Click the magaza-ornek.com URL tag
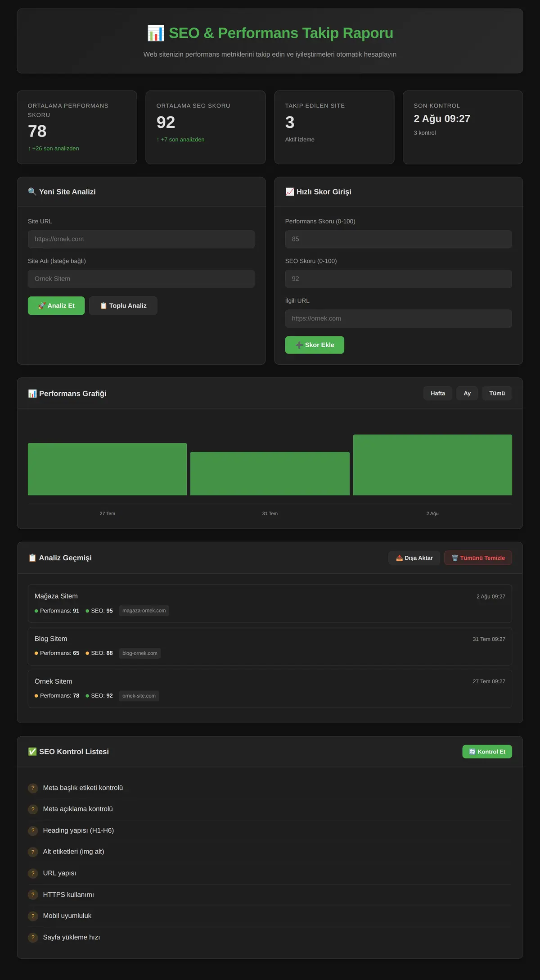 144,611
